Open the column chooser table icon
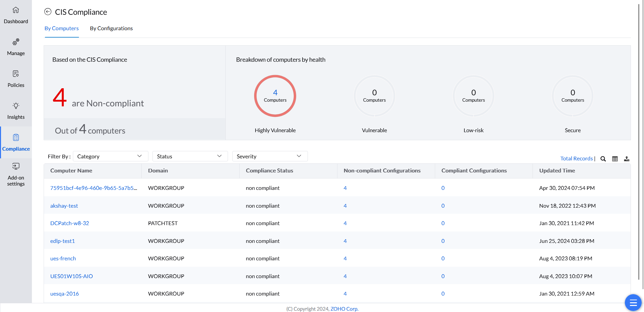644x312 pixels. pyautogui.click(x=615, y=159)
